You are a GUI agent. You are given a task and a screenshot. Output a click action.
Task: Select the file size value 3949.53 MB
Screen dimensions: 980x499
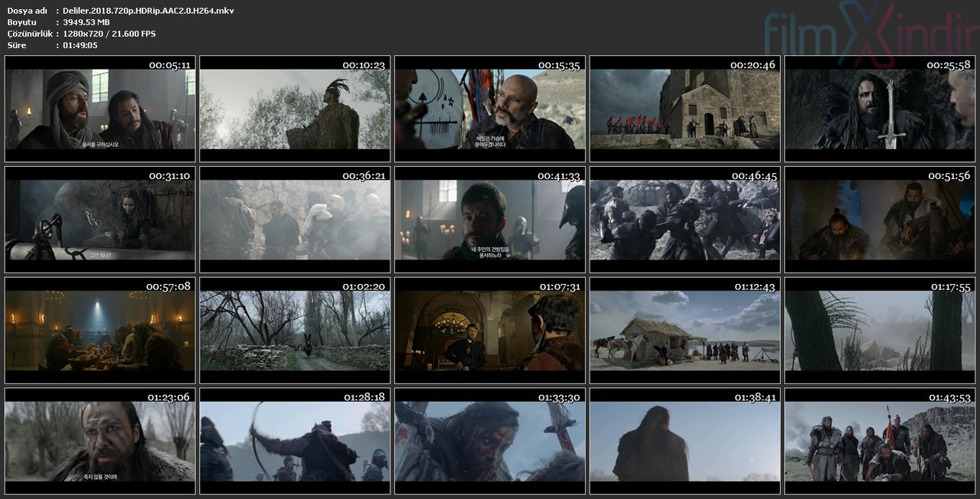pyautogui.click(x=87, y=22)
